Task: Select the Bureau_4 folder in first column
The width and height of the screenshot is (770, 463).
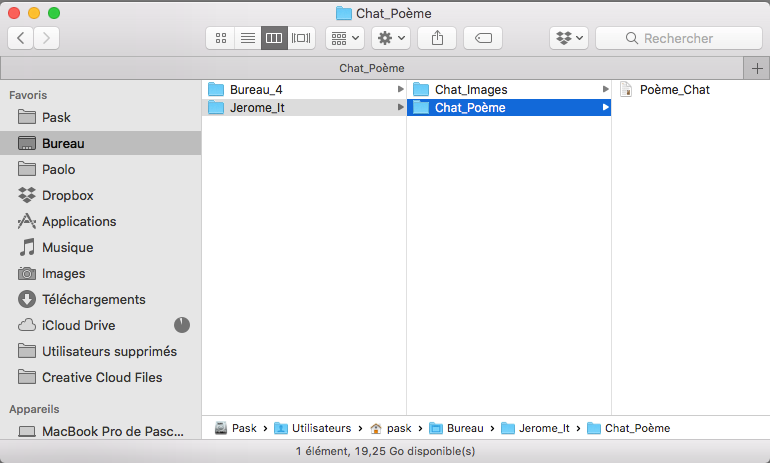Action: point(304,89)
